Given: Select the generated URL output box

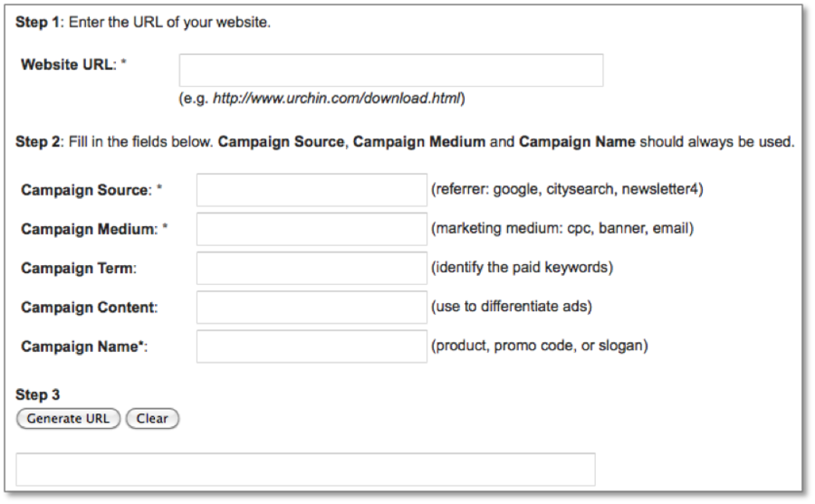Looking at the screenshot, I should [305, 470].
